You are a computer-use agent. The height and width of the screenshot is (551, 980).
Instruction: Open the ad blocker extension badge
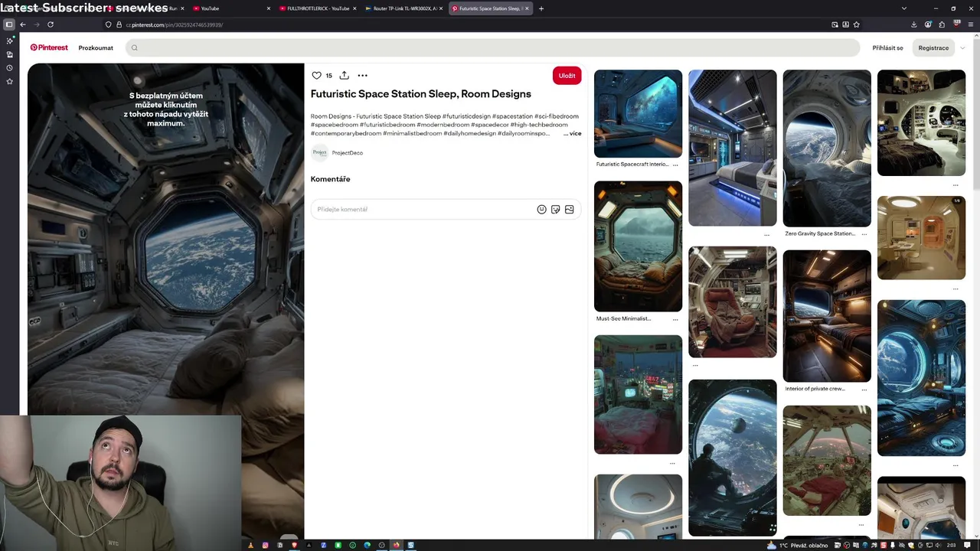[956, 24]
